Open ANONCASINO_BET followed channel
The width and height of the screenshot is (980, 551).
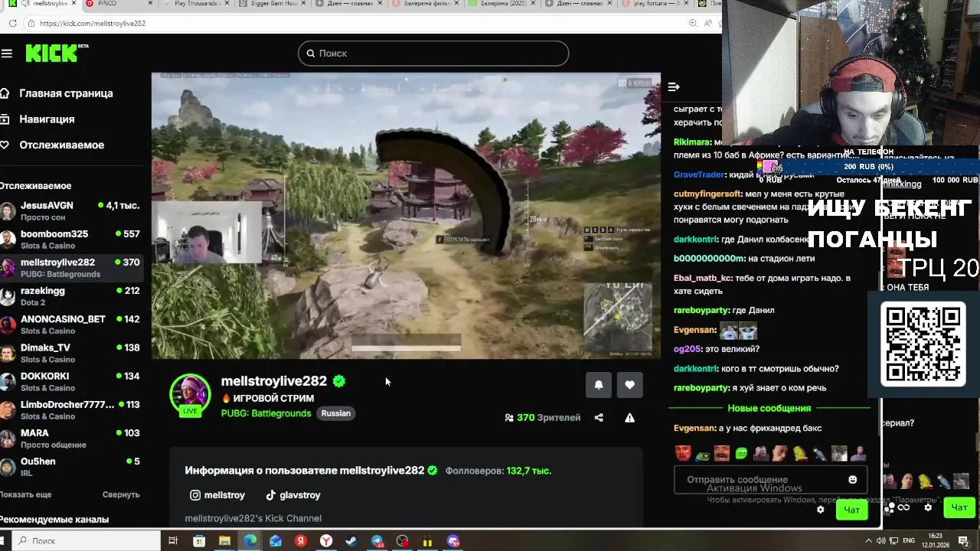[x=70, y=324]
